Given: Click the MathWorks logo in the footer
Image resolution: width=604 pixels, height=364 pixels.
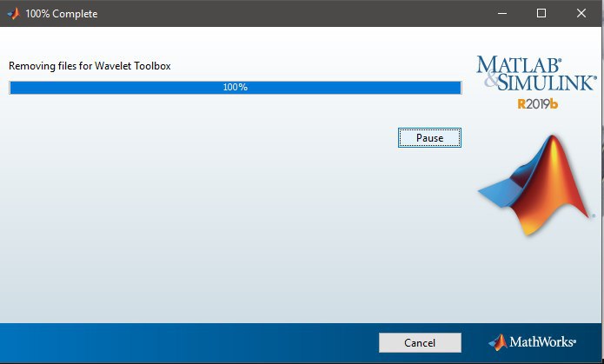Looking at the screenshot, I should pyautogui.click(x=532, y=342).
